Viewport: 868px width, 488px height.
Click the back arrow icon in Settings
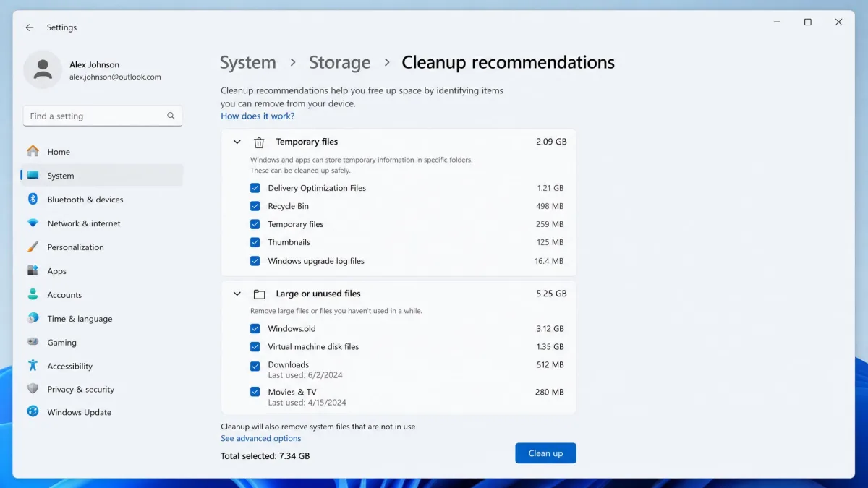(x=30, y=27)
